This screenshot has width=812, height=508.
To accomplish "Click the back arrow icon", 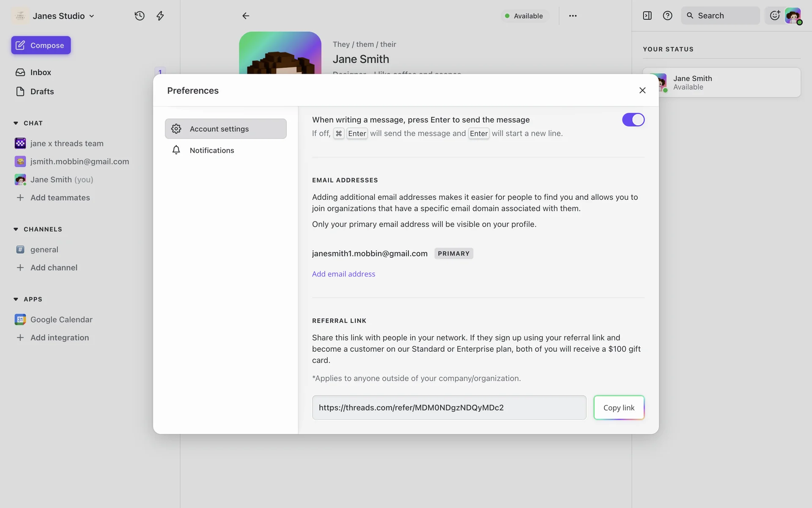I will coord(246,16).
